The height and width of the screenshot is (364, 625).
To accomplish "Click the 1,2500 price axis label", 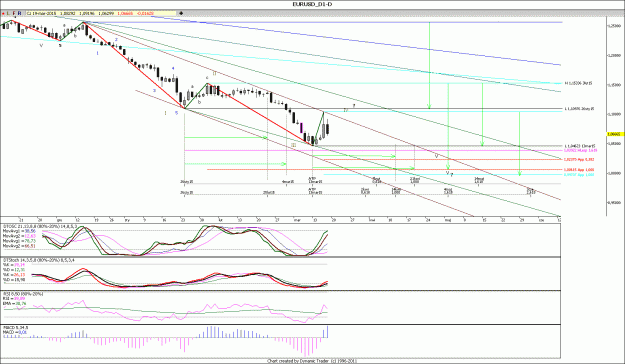I will [615, 26].
